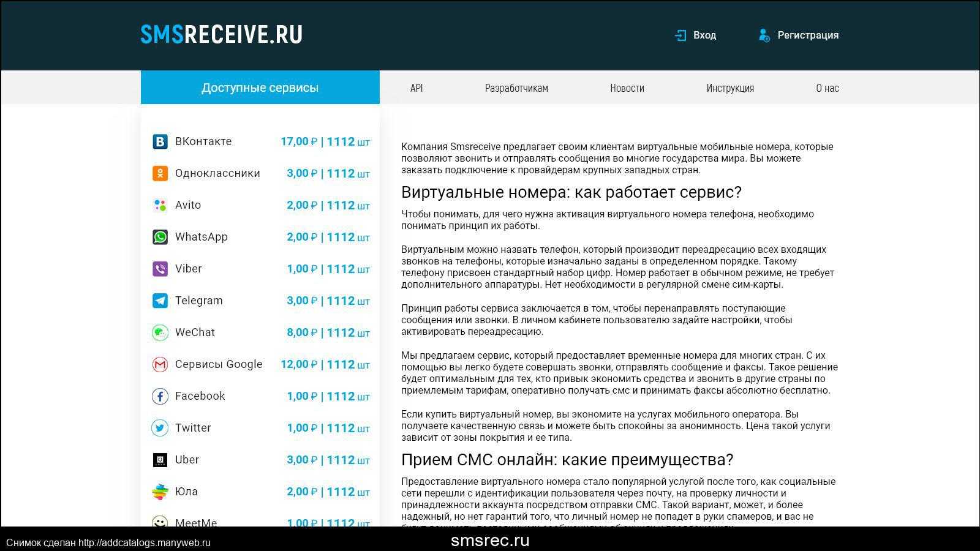The width and height of the screenshot is (980, 551).
Task: Click Avito price 2,00 ₽ | 1112 шт
Action: (x=328, y=205)
